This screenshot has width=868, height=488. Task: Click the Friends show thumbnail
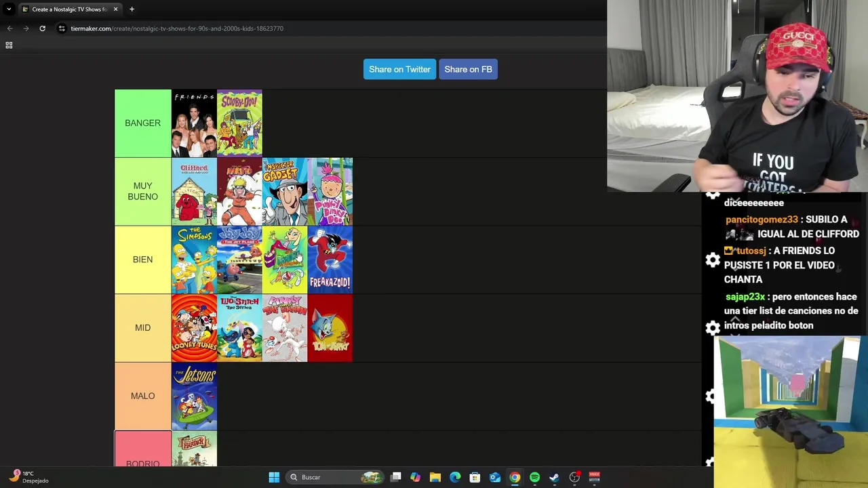click(194, 123)
